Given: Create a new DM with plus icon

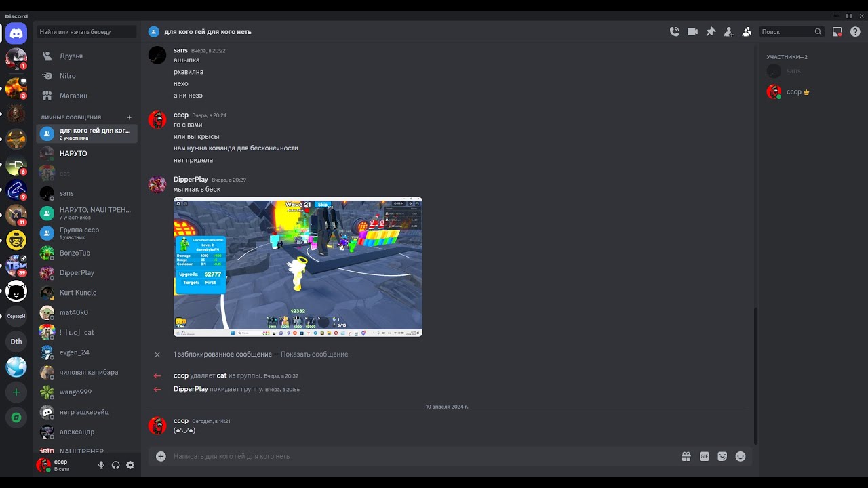Looking at the screenshot, I should pyautogui.click(x=130, y=117).
